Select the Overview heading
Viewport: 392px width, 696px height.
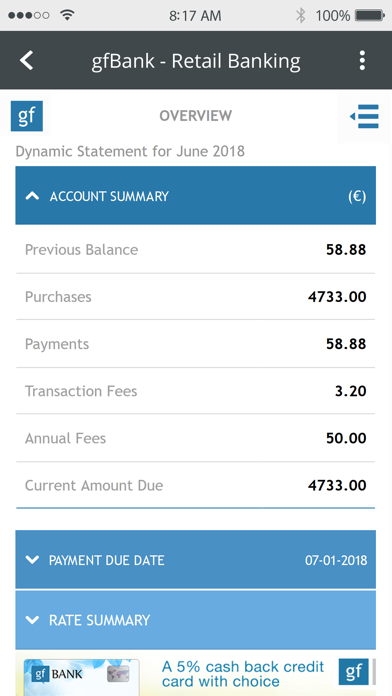pyautogui.click(x=195, y=116)
